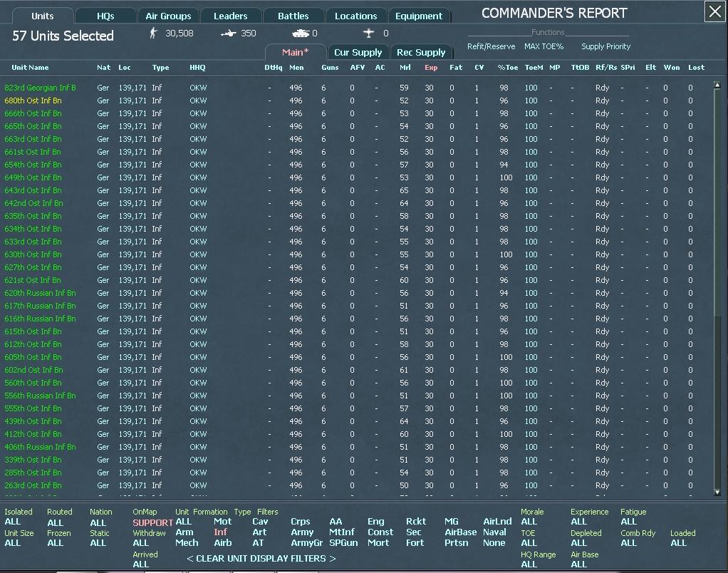Toggle the AirBase unit type filter
728x573 pixels.
point(461,532)
